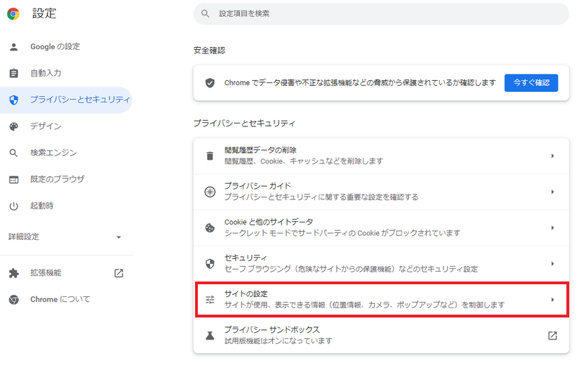
Task: Click the trash icon for 閲覧履歴データの削除
Action: pyautogui.click(x=209, y=156)
